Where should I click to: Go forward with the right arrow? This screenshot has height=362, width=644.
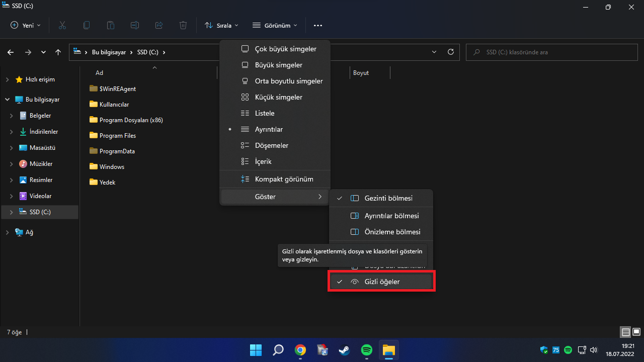[28, 52]
